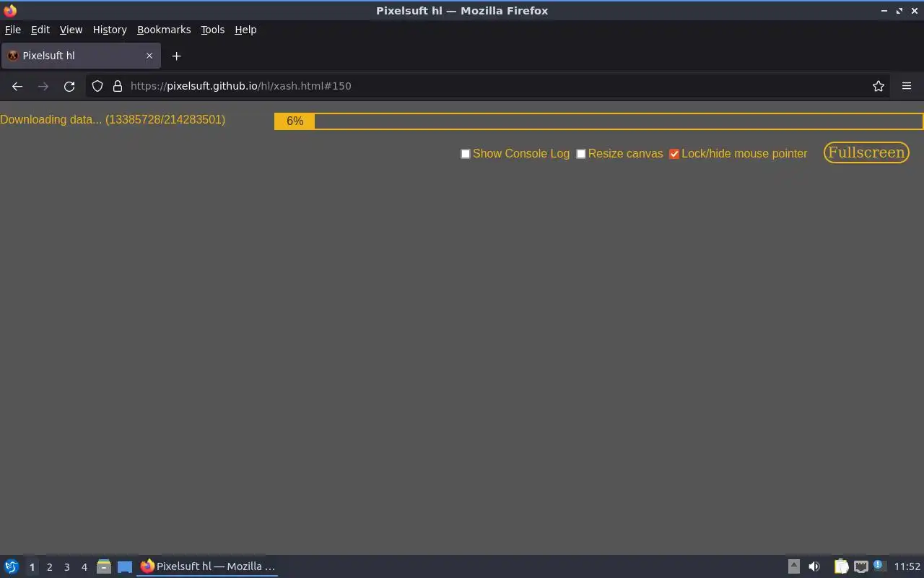This screenshot has width=924, height=578.
Task: Close the Pixelsuft hl tab
Action: (149, 56)
